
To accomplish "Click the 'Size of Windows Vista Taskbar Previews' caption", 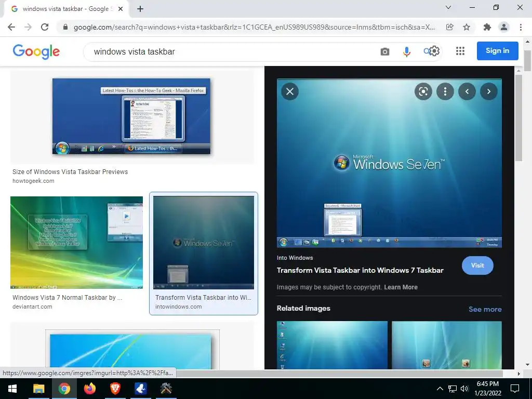I will pos(70,171).
